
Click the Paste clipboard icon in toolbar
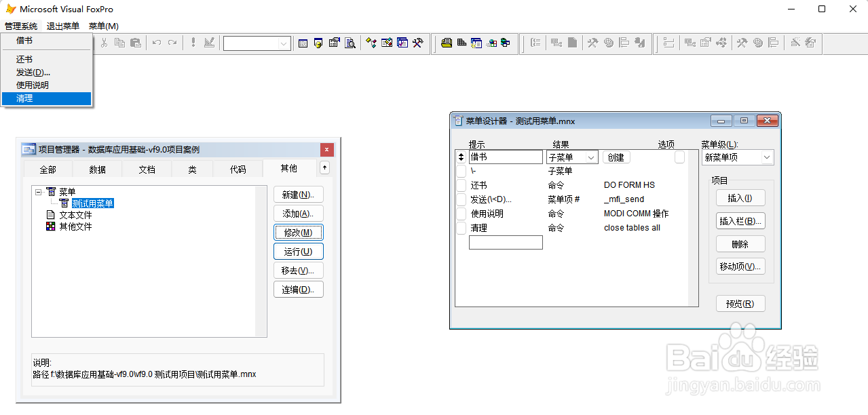[x=135, y=43]
